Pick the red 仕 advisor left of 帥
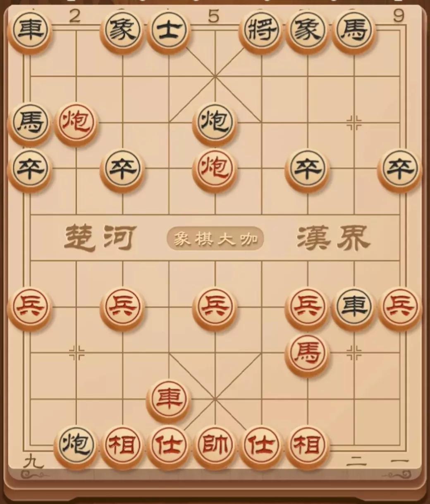This screenshot has height=504, width=430. coord(168,446)
